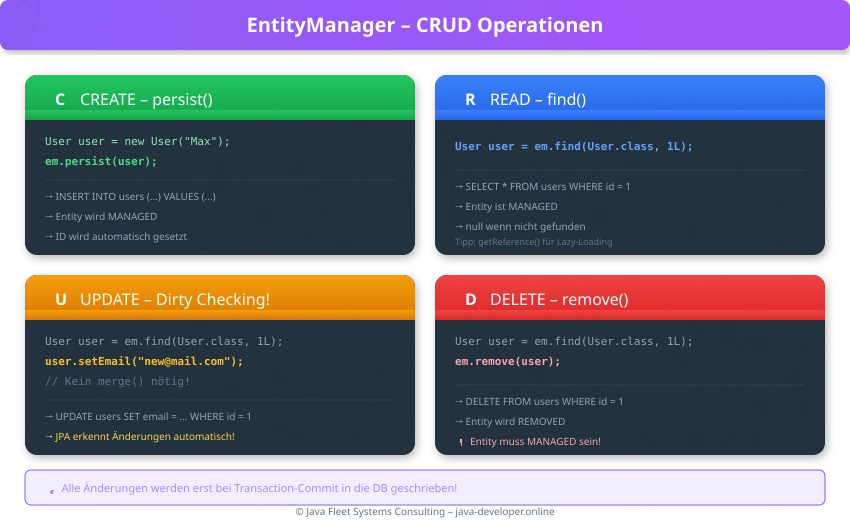Click the "user.setEmail("new@mail.com");" code line
This screenshot has width=850, height=520.
pyautogui.click(x=144, y=361)
